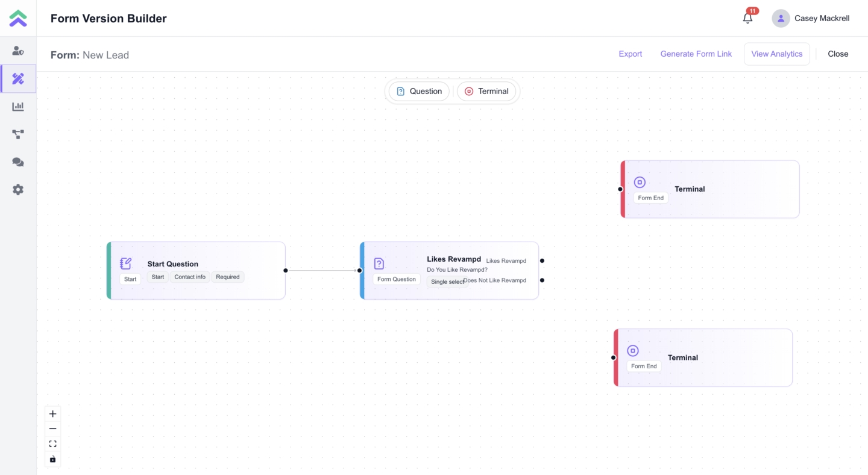Click the Export link
868x475 pixels.
point(630,54)
